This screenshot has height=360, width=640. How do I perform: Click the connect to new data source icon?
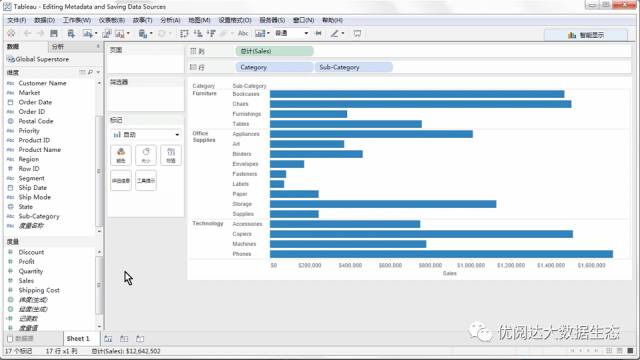(71, 33)
